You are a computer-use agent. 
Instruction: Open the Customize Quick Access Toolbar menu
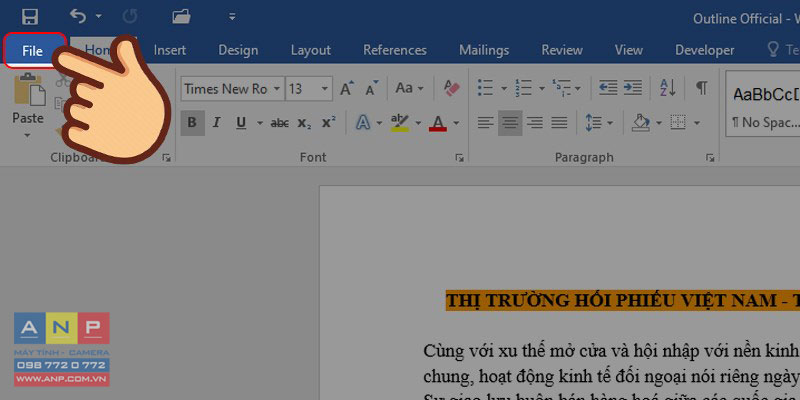point(232,17)
